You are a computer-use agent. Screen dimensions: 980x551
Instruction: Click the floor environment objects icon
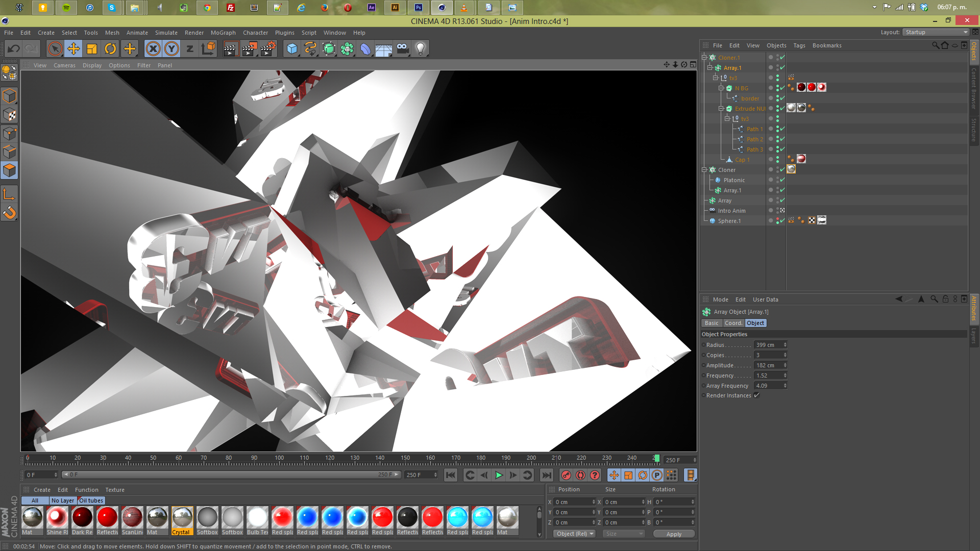pyautogui.click(x=384, y=49)
